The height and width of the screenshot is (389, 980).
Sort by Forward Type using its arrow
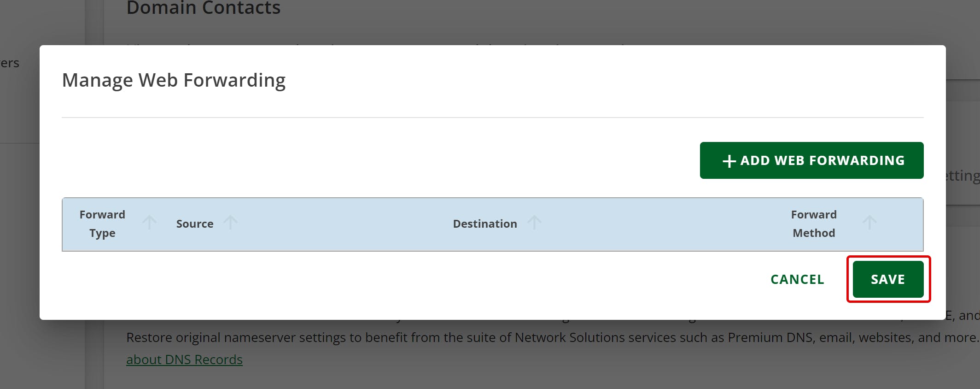pyautogui.click(x=149, y=223)
